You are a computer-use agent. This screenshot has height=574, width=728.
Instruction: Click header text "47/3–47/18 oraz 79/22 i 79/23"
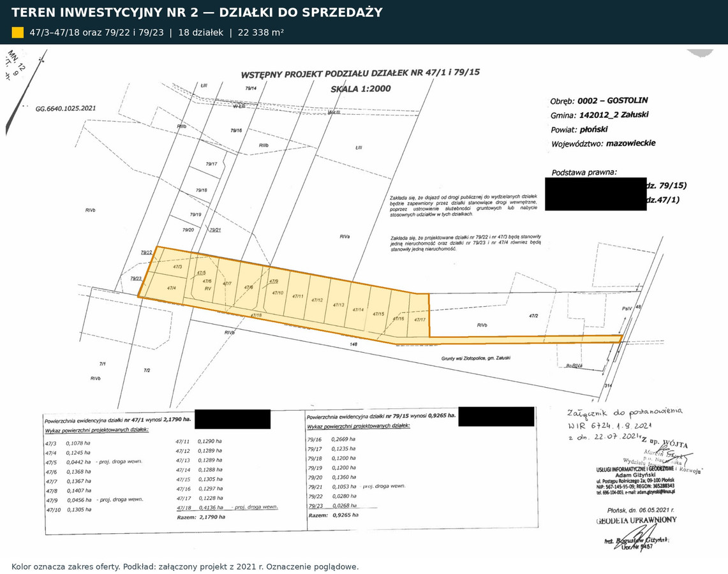tap(96, 33)
